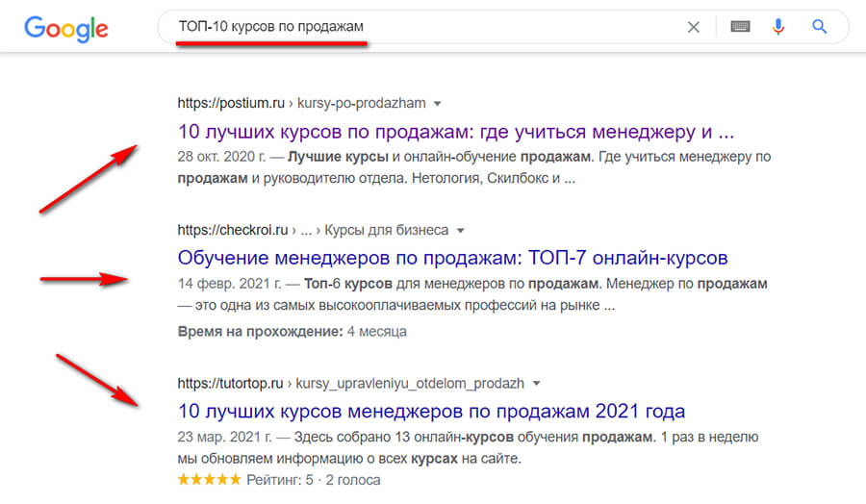
Task: Click the five-star rating of the tutortop result
Action: coord(210,479)
